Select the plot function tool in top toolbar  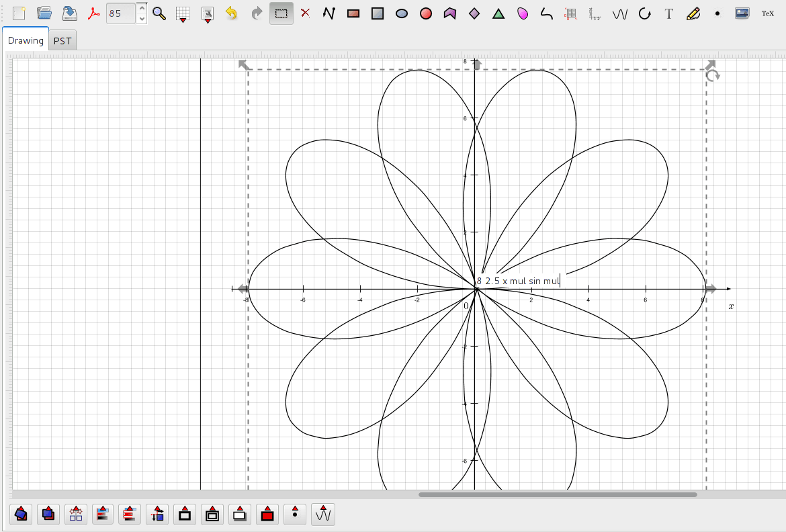(x=620, y=13)
